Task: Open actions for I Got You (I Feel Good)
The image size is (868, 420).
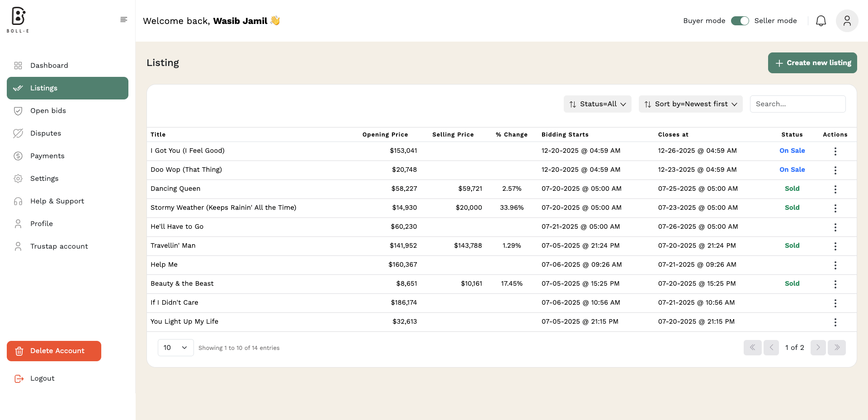Action: [x=835, y=151]
